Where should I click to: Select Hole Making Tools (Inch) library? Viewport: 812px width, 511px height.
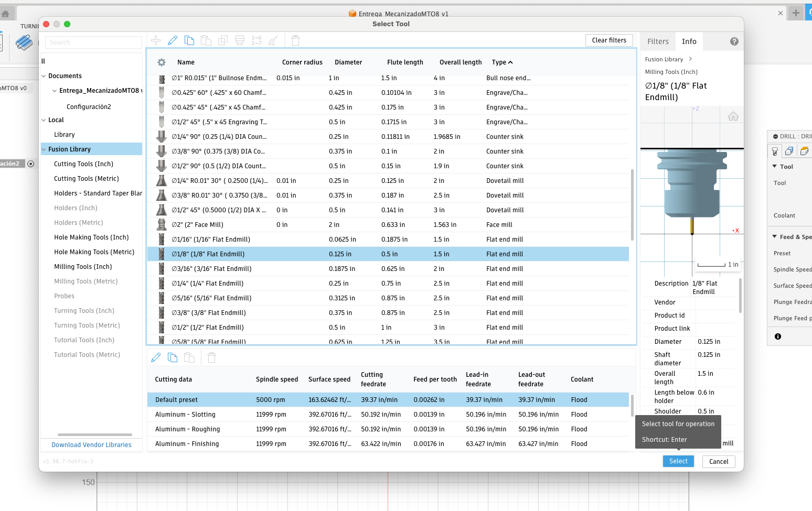pos(91,237)
